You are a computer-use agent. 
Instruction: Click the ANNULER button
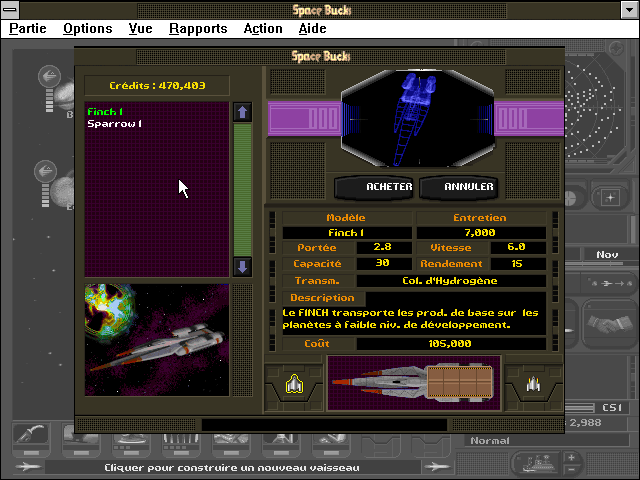coord(459,187)
